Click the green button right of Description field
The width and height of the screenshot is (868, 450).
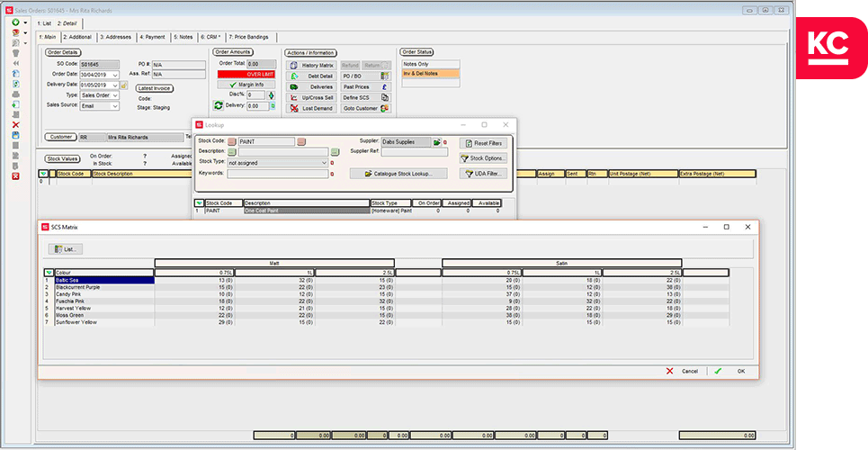[335, 152]
